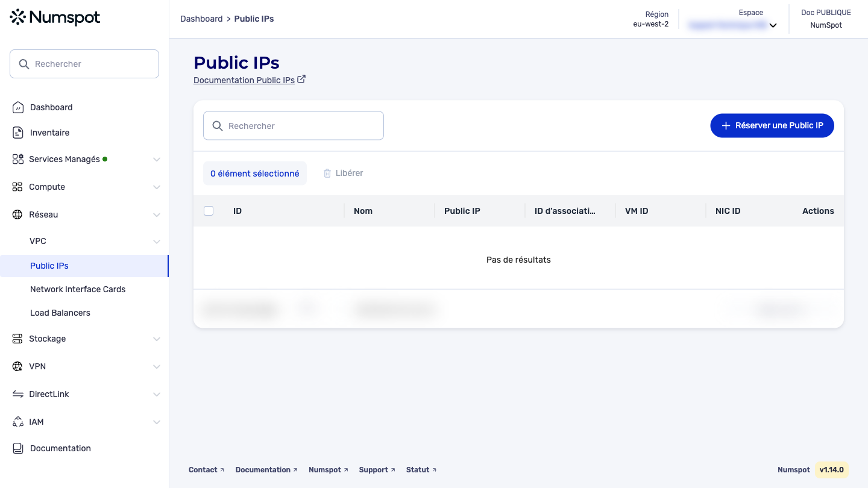Select Public IPs in sidebar menu
The image size is (868, 488).
click(84, 266)
